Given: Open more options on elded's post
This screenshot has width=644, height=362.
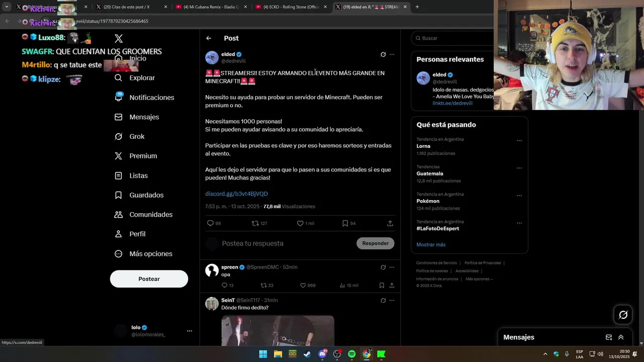Looking at the screenshot, I should point(392,54).
